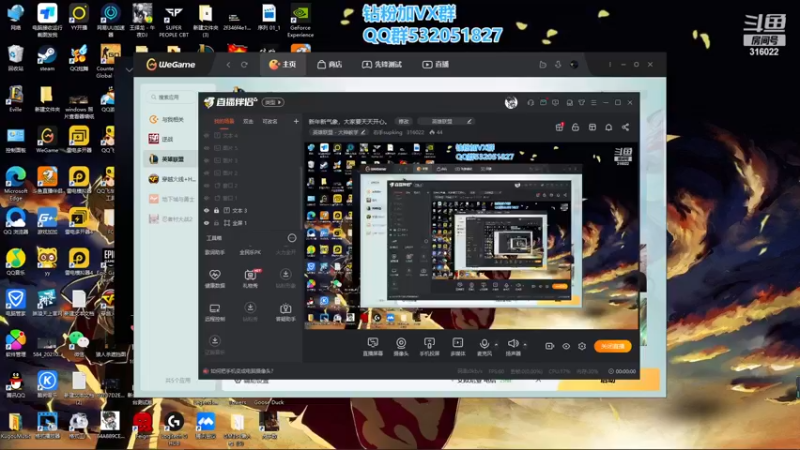Open the SUPER PEOPLE CBT shortcut

[174, 20]
